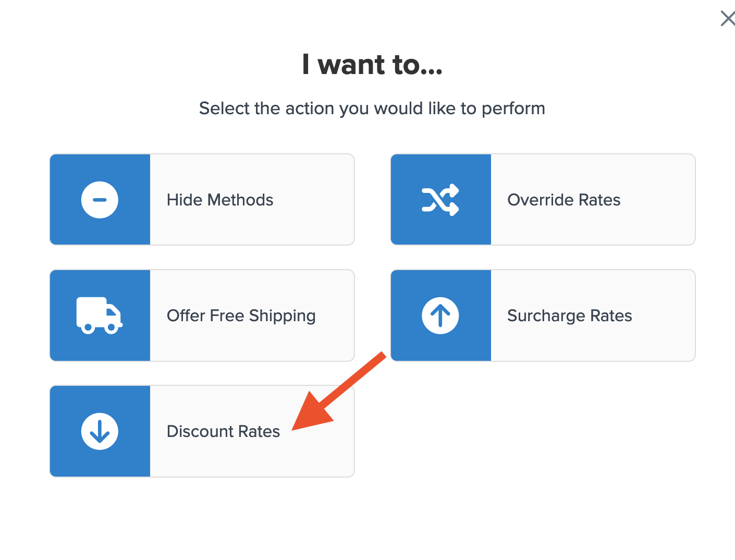Pick the "Offer Free Shipping" label text
The image size is (735, 560).
(241, 315)
